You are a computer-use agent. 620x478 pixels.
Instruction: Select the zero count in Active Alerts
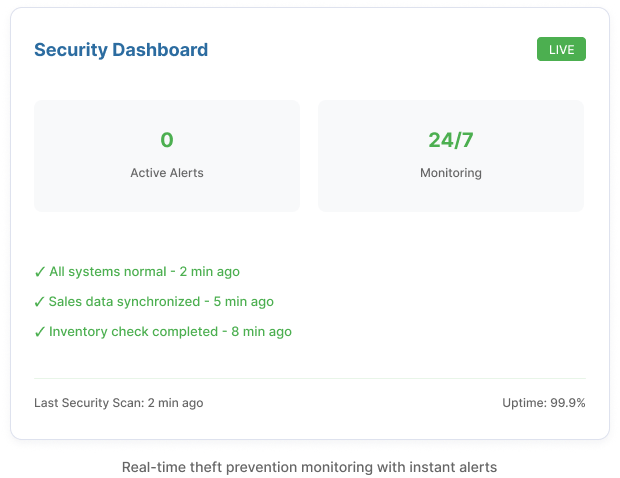coord(167,140)
